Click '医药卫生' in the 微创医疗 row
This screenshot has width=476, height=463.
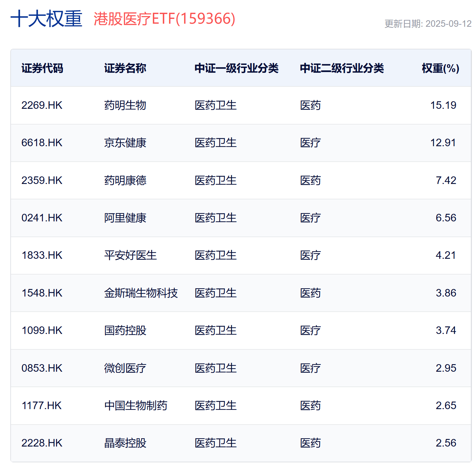pos(216,368)
